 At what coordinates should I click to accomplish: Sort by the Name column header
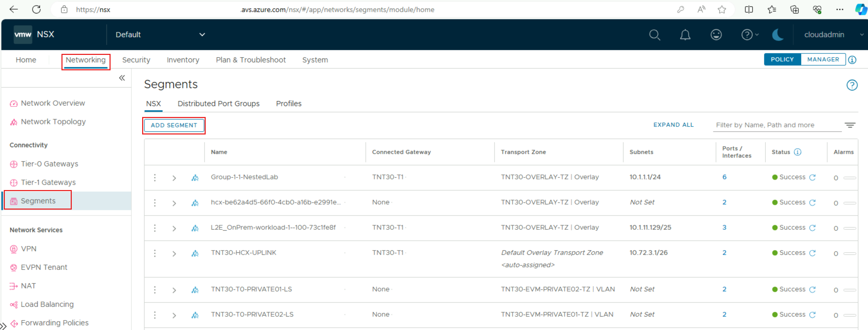click(x=219, y=152)
